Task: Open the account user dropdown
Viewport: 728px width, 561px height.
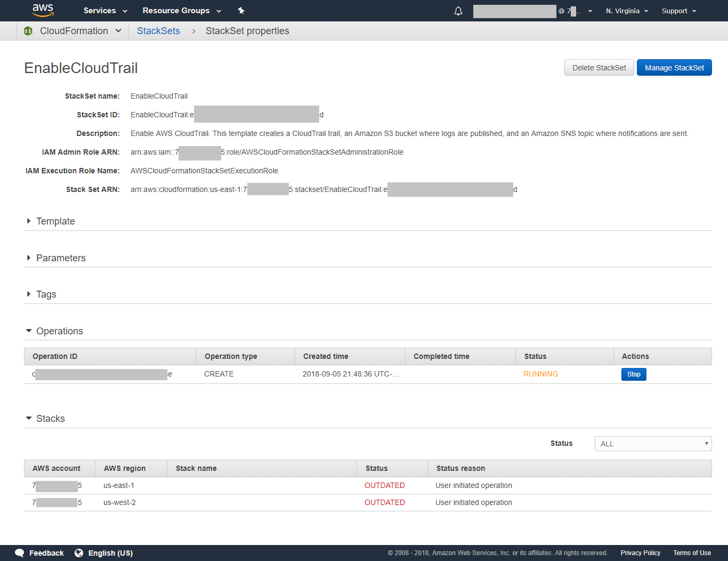Action: pyautogui.click(x=533, y=11)
